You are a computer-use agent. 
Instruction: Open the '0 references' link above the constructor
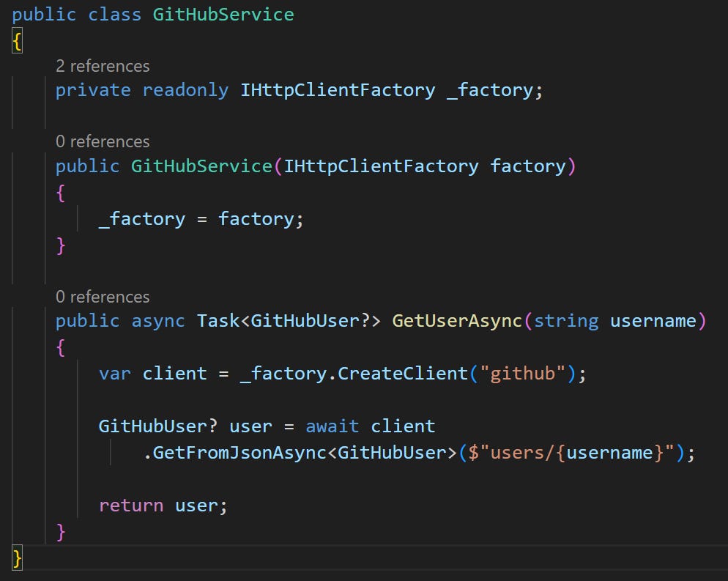[102, 141]
